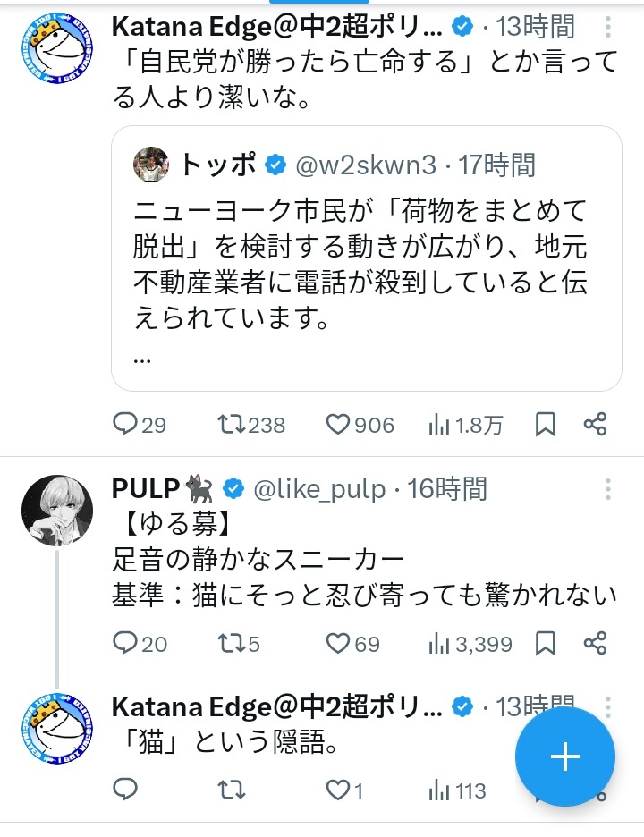Like the post with 906 likes
This screenshot has height=837, width=644.
coord(338,424)
